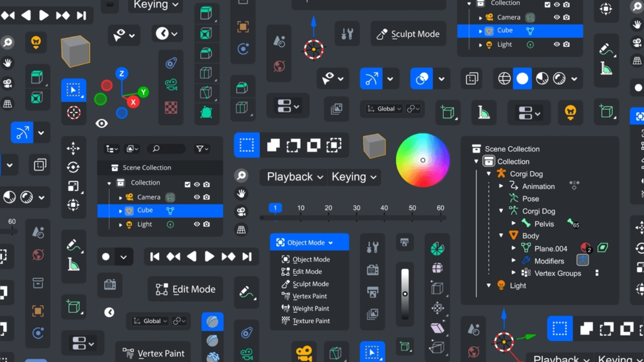
Task: Switch to Wireframe viewport shading
Action: [504, 78]
